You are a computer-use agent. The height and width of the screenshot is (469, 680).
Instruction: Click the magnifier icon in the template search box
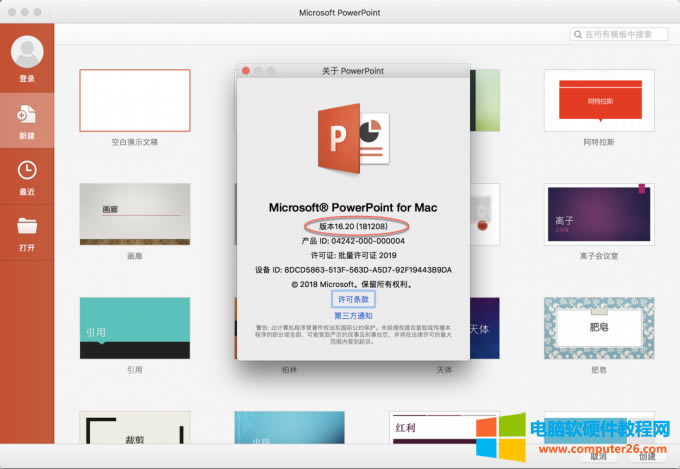tap(579, 34)
